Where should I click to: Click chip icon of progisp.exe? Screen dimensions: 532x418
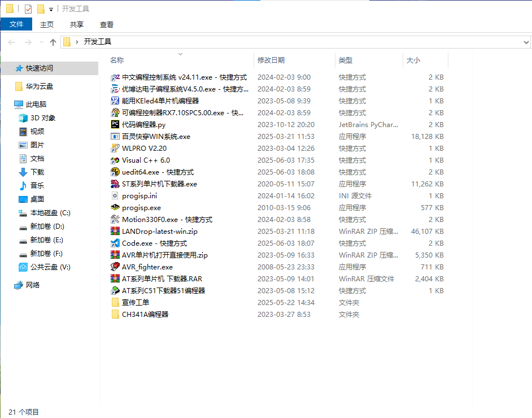pyautogui.click(x=115, y=208)
